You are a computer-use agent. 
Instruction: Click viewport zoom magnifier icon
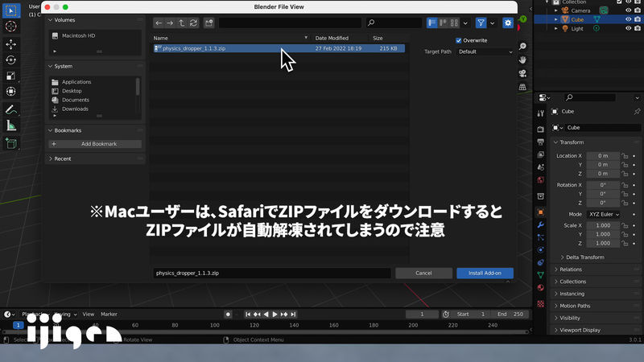click(x=522, y=47)
